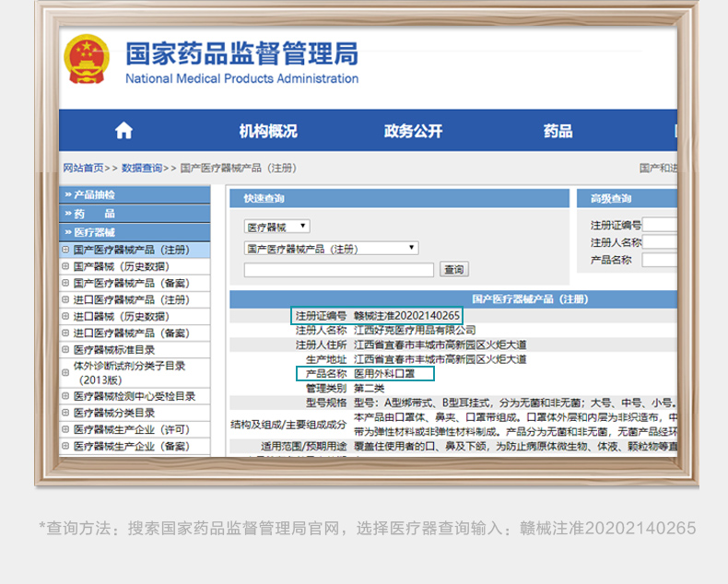This screenshot has width=728, height=584.
Task: Select the 快速查询 panel header
Action: click(399, 198)
